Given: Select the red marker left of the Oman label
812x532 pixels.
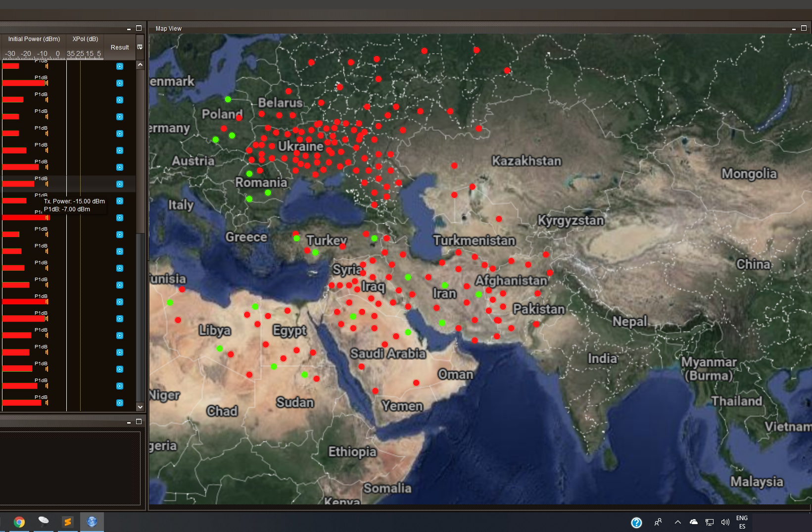Looking at the screenshot, I should (416, 383).
